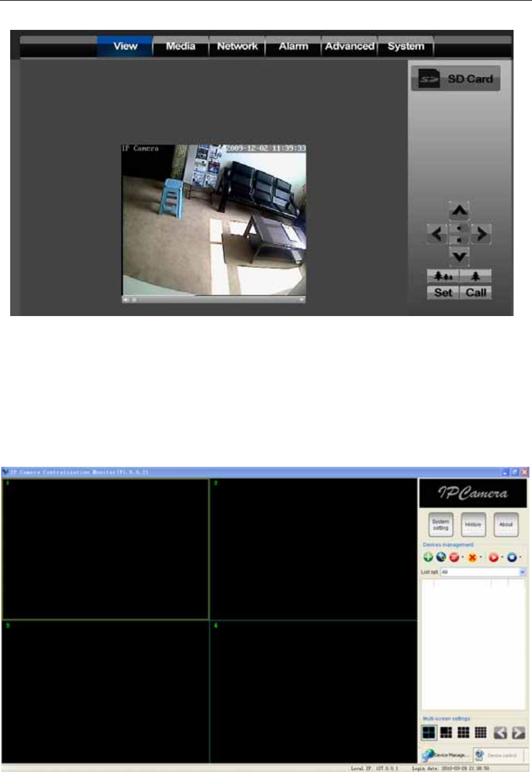532x772 pixels.
Task: Click the Devices management label
Action: click(x=448, y=545)
